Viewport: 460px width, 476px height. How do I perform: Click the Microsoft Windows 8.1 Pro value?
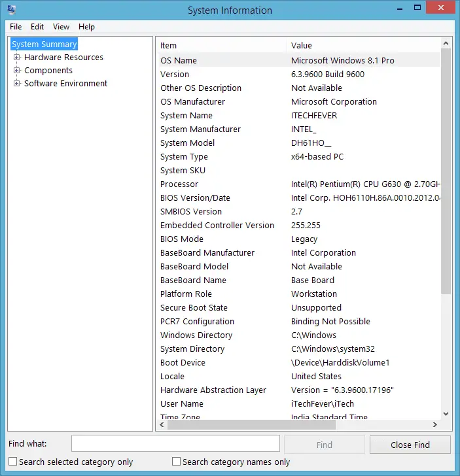(343, 60)
